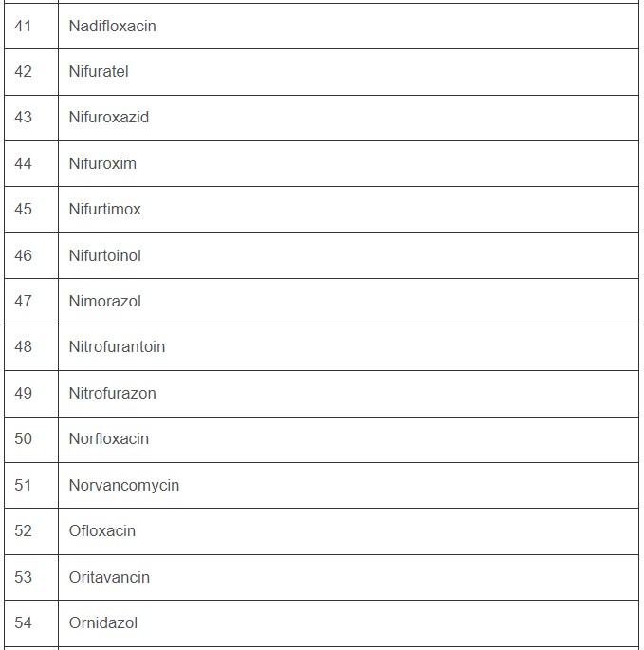Click the Nitrofurazon table cell
Viewport: 644px width, 650px height.
point(112,393)
